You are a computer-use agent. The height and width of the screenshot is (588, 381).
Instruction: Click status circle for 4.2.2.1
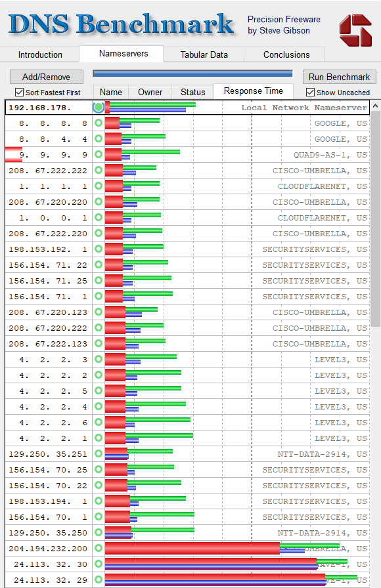click(x=99, y=438)
